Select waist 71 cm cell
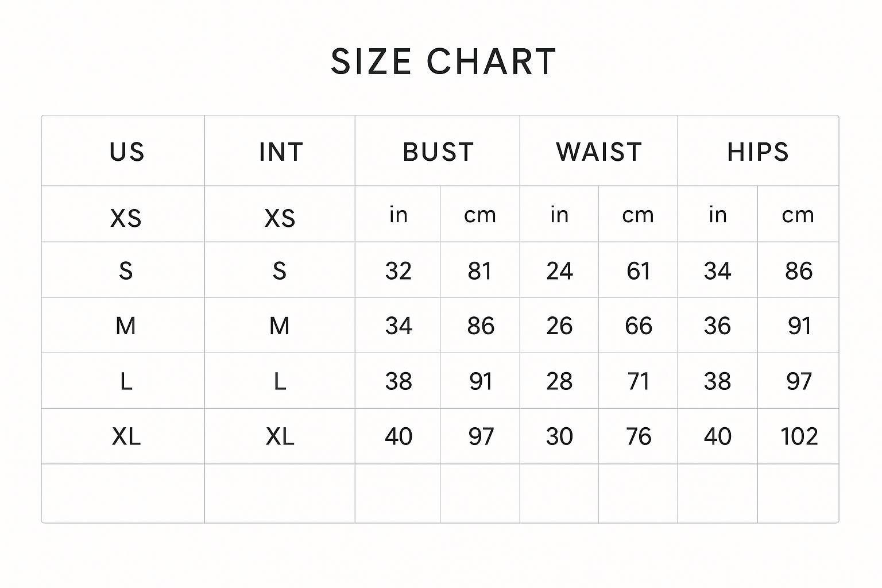This screenshot has width=882, height=588. (639, 381)
